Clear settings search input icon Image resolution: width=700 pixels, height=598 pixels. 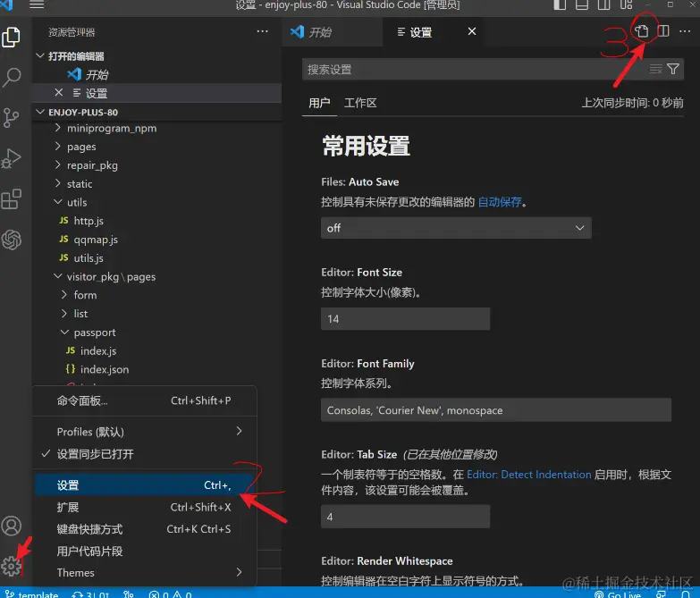(656, 69)
